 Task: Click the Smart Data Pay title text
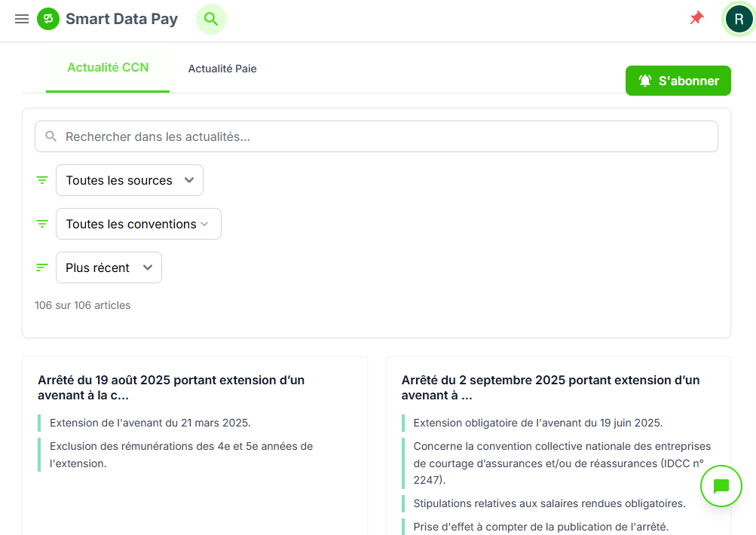pyautogui.click(x=121, y=19)
